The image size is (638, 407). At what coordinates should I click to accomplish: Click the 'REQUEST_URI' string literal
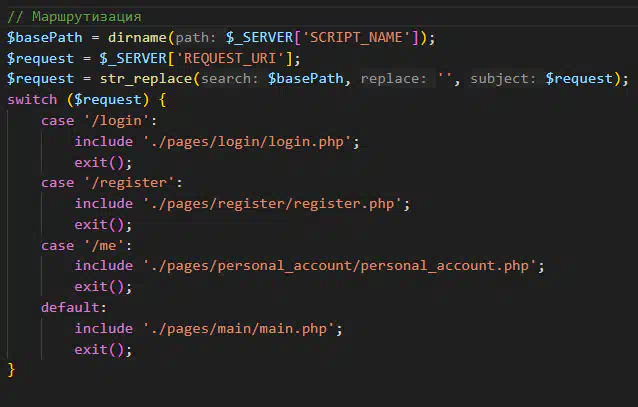(230, 58)
